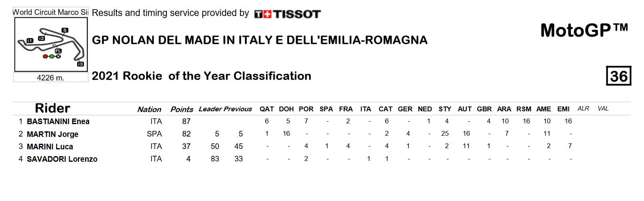The image size is (644, 201).
Task: Click BASTIANINI Enea rider name
Action: 58,121
